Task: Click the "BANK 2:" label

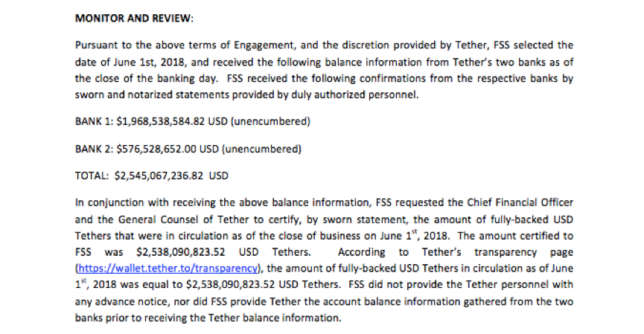Action: [94, 149]
